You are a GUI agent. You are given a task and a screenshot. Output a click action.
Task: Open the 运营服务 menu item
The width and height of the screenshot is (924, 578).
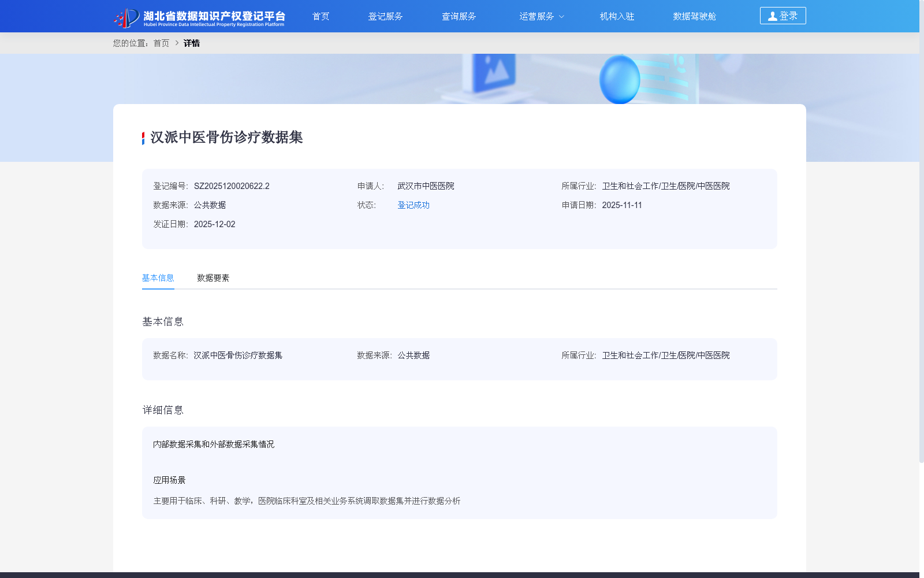click(x=536, y=16)
